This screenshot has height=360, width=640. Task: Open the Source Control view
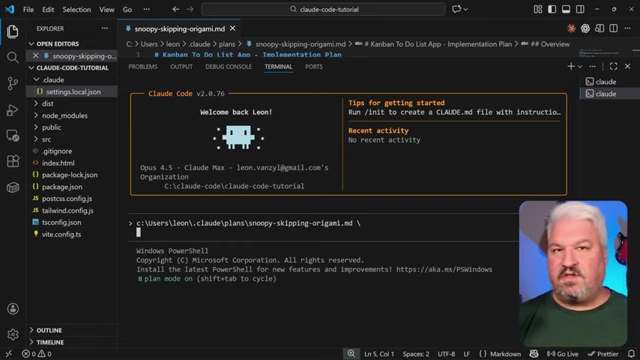(x=13, y=84)
